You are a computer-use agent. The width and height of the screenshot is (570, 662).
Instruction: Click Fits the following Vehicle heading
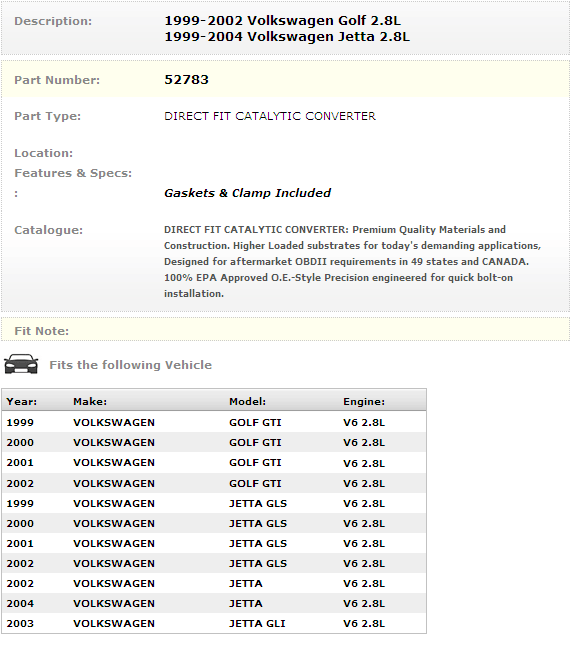coord(130,365)
